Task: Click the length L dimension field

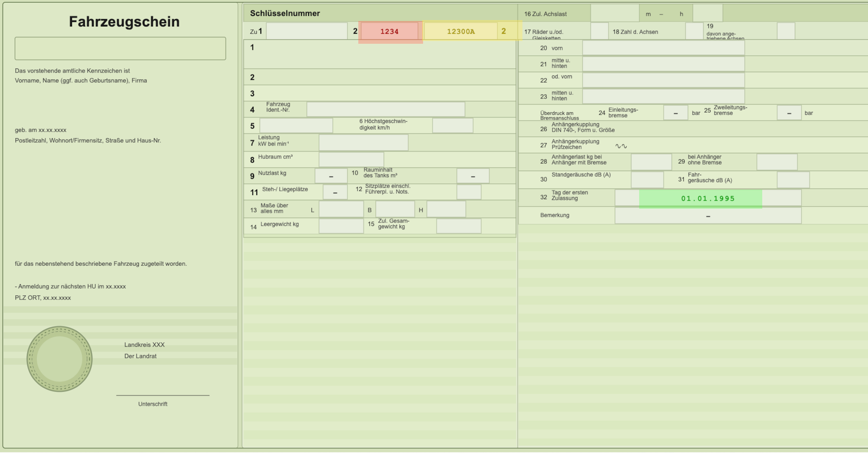Action: click(x=341, y=209)
